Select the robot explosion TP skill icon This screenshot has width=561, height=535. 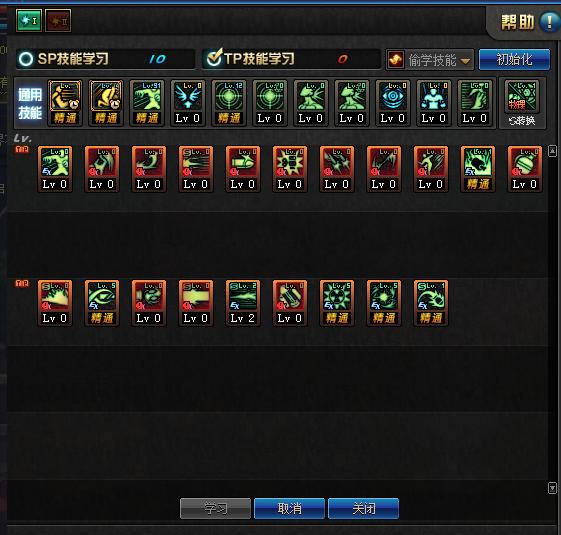coord(290,169)
